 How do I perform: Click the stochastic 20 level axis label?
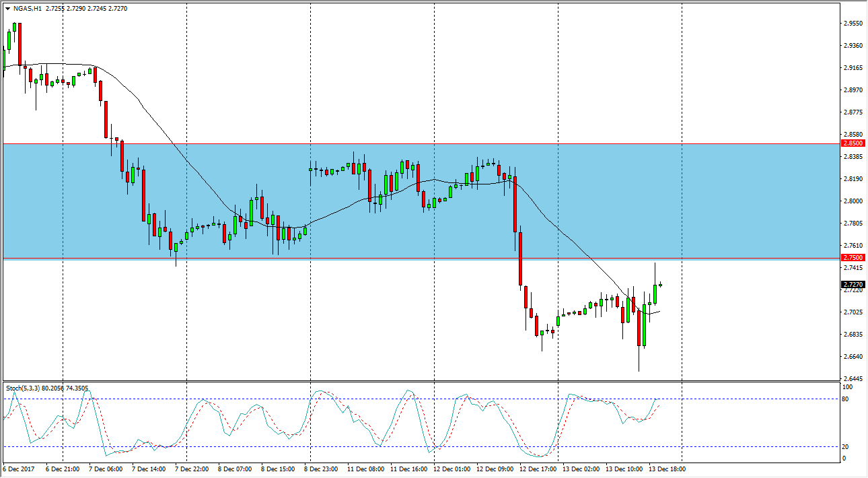tap(846, 447)
